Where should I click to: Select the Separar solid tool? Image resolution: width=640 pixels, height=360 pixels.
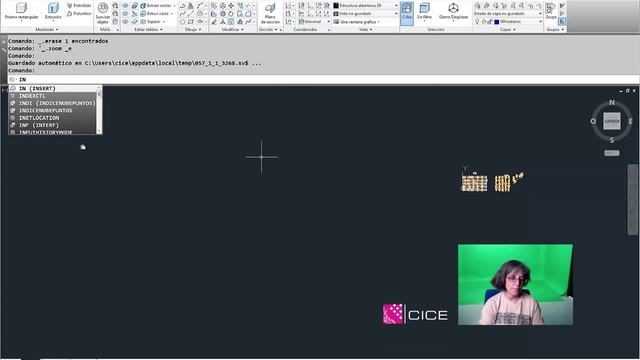(153, 22)
